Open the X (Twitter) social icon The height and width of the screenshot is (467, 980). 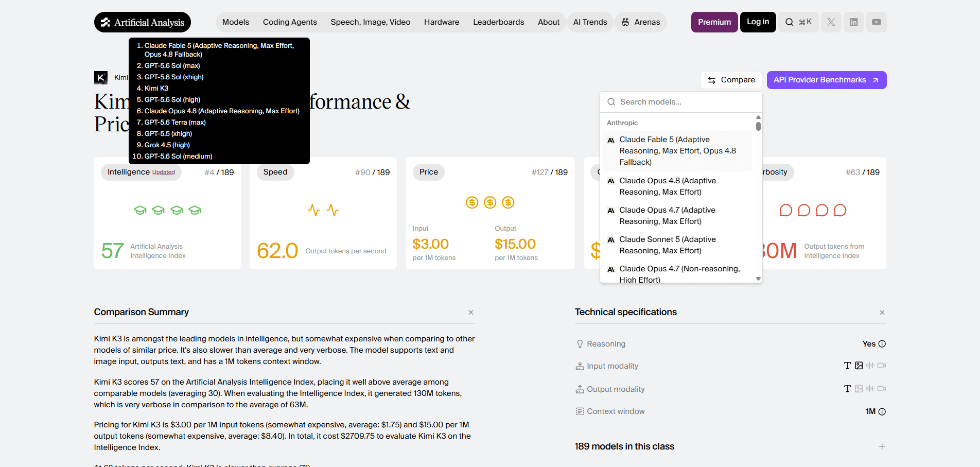click(831, 22)
